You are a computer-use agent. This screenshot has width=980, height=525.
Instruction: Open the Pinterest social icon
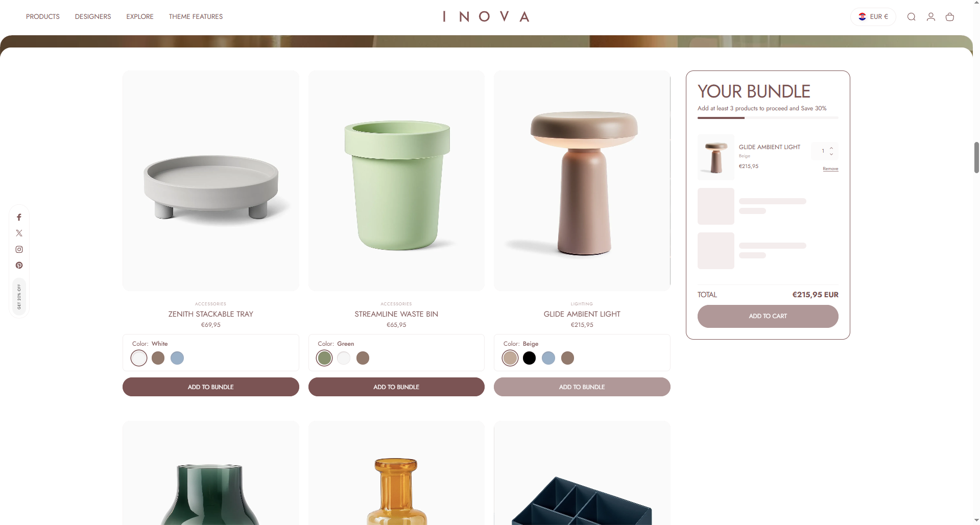point(19,265)
